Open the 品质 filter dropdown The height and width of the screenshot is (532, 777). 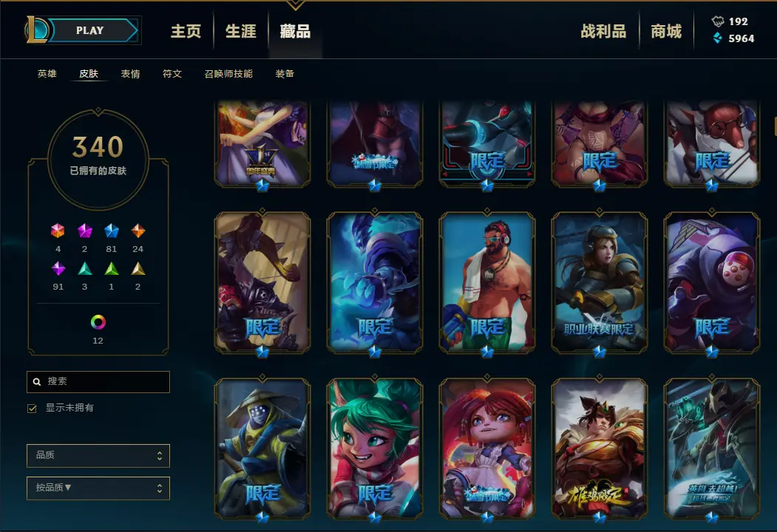point(98,456)
